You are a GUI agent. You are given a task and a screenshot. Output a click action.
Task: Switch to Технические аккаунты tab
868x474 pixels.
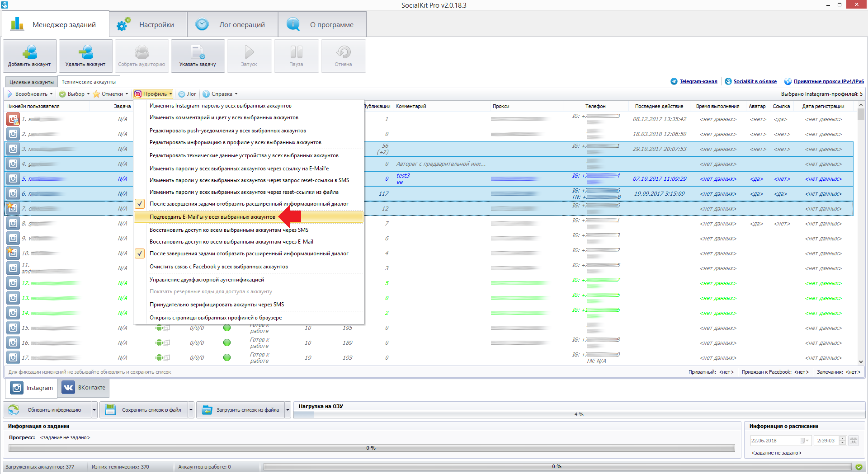click(x=89, y=82)
